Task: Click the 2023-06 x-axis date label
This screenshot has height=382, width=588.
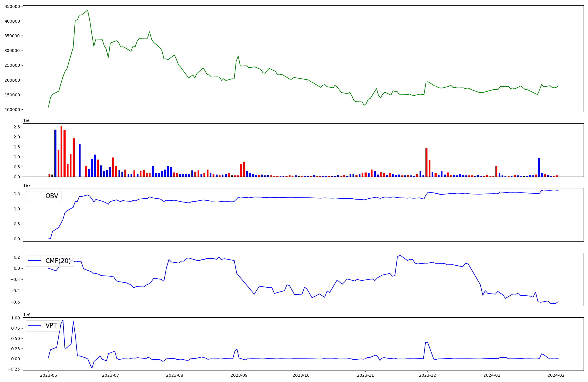Action: pyautogui.click(x=49, y=375)
